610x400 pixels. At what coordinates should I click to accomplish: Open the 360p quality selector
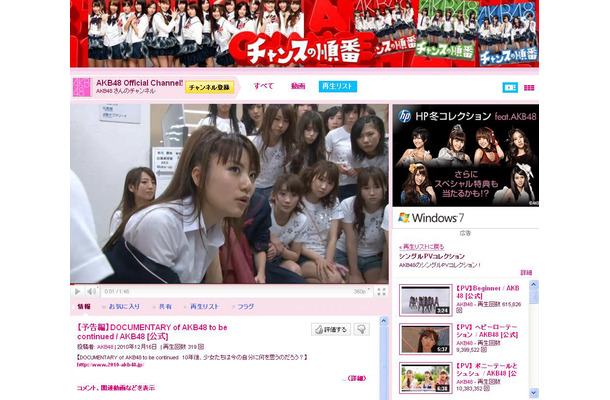362,291
